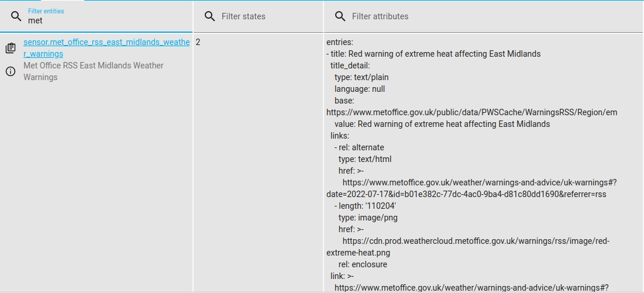This screenshot has height=293, width=644.
Task: Select the state value 2
Action: [x=198, y=42]
